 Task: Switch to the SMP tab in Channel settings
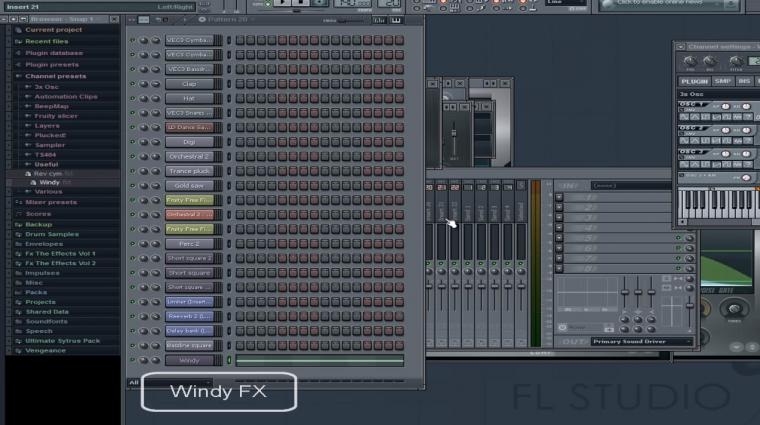point(723,81)
